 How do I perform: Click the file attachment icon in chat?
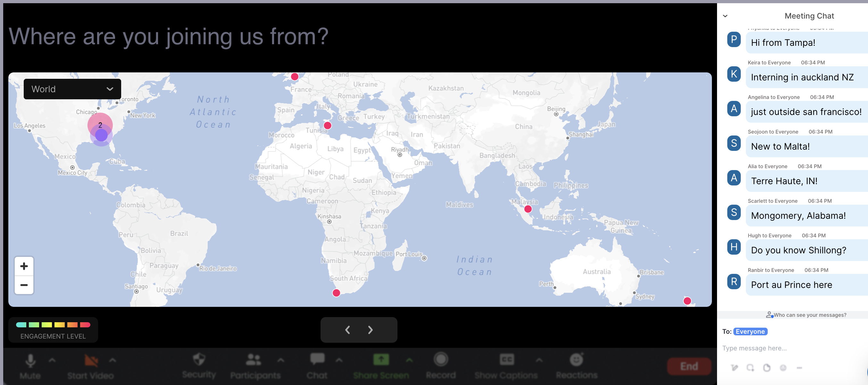pos(767,368)
